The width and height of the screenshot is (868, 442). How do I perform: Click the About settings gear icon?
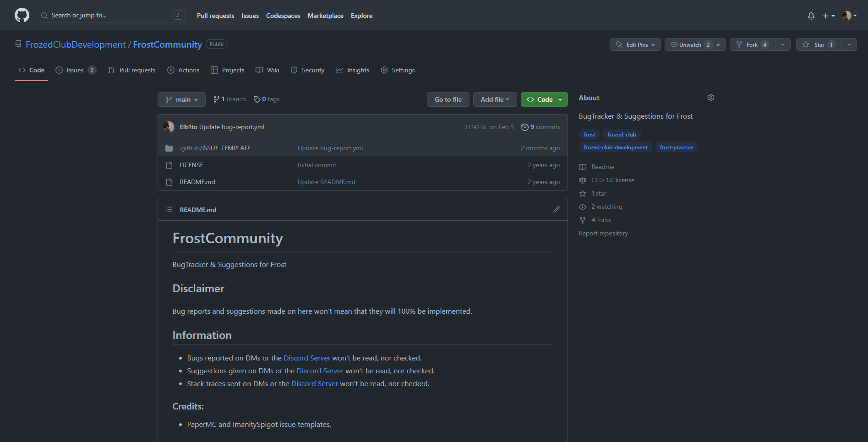(x=710, y=98)
